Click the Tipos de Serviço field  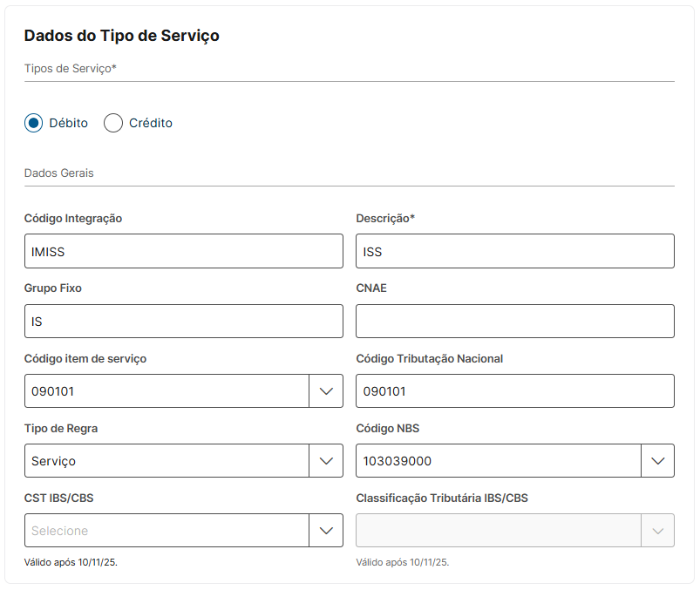click(x=349, y=69)
